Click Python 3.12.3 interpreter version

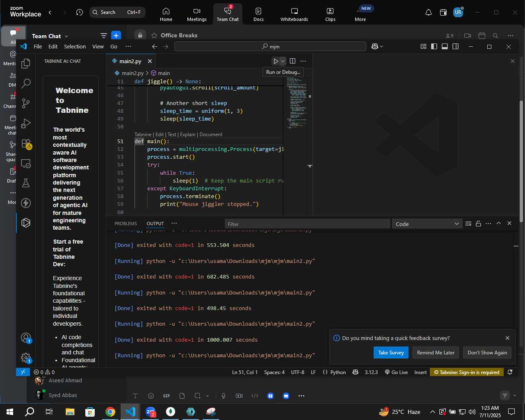[371, 372]
